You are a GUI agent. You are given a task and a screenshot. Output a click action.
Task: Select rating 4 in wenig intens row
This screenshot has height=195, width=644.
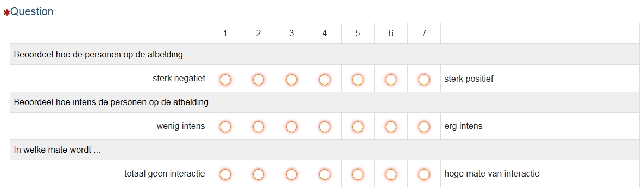[325, 127]
